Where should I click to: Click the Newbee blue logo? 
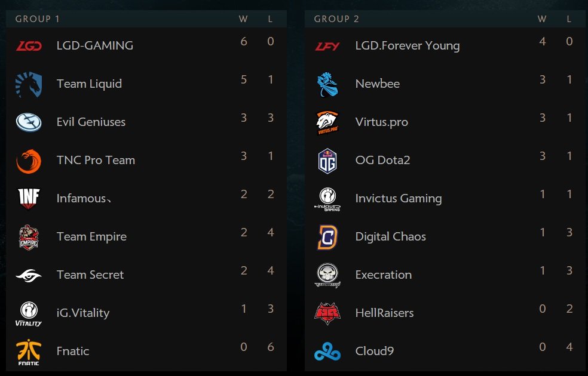pos(327,85)
